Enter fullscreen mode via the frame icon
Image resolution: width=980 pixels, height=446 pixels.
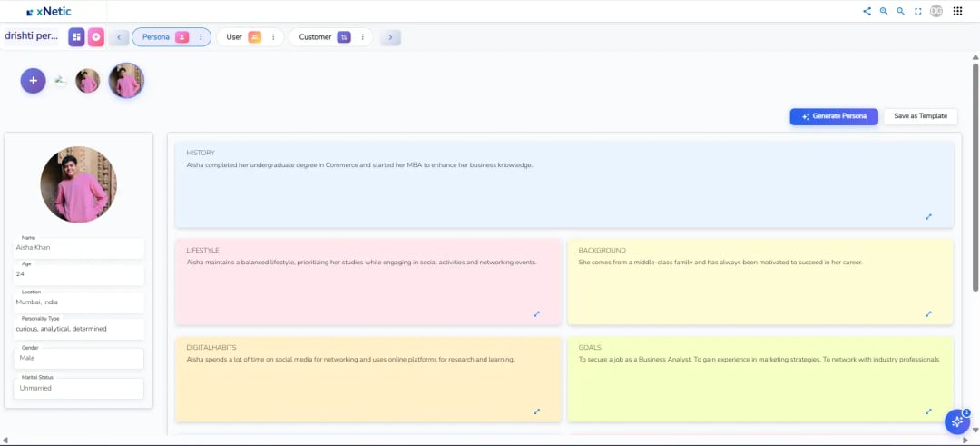click(x=917, y=11)
